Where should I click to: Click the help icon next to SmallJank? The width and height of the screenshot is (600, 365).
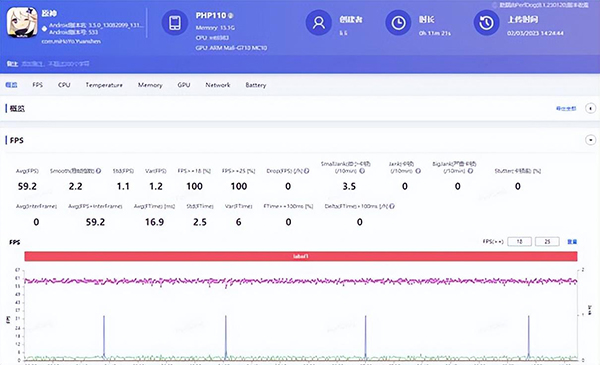[362, 171]
